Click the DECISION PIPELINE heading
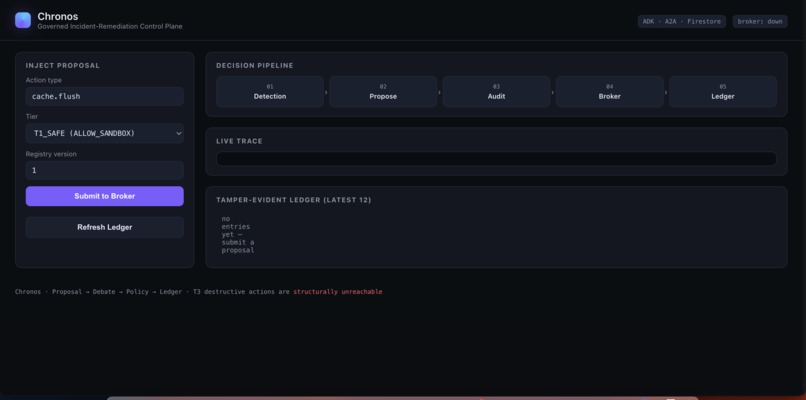806x400 pixels. (255, 66)
